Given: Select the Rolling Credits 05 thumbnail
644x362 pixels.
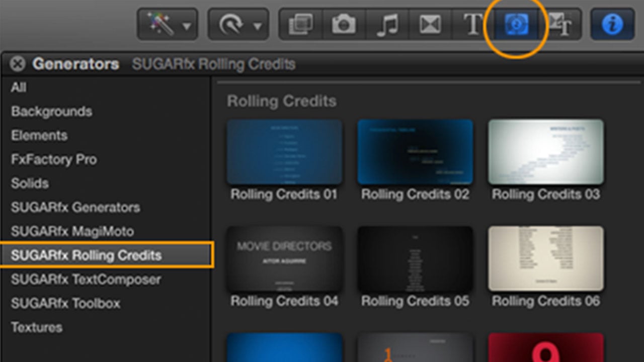Looking at the screenshot, I should click(x=415, y=258).
